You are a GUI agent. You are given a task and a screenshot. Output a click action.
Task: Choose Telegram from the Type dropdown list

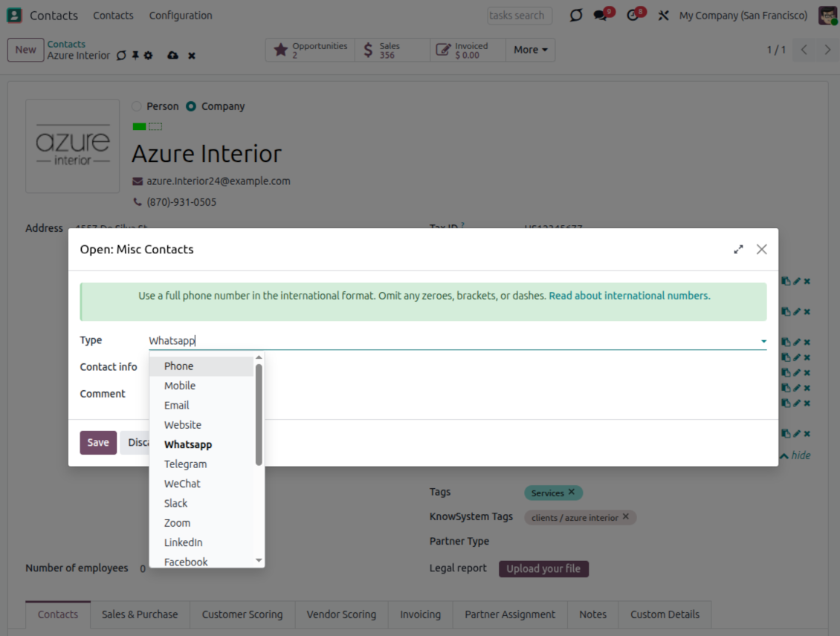[x=185, y=464]
